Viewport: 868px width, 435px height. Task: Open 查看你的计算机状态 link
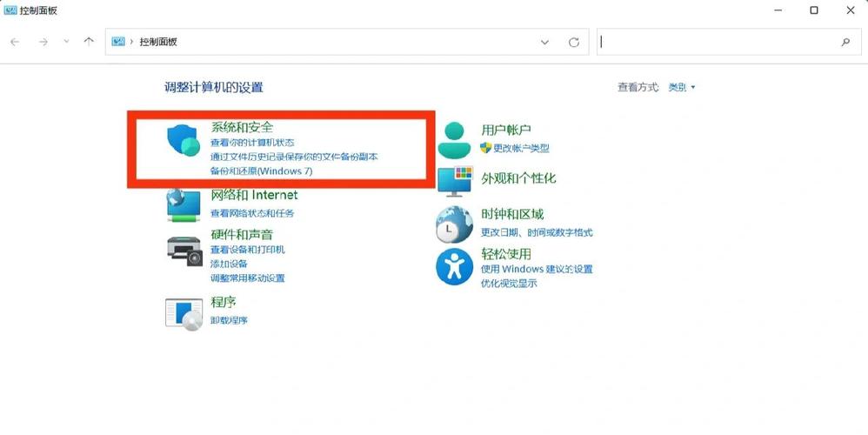coord(252,142)
